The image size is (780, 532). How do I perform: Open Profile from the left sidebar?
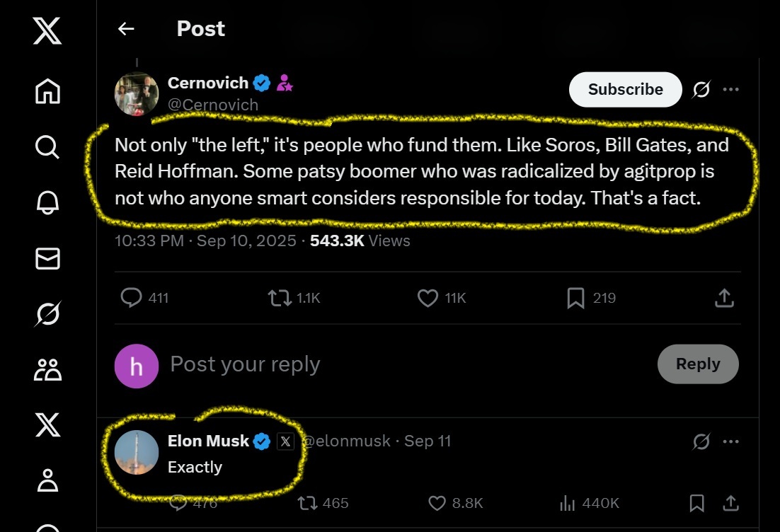pyautogui.click(x=47, y=481)
